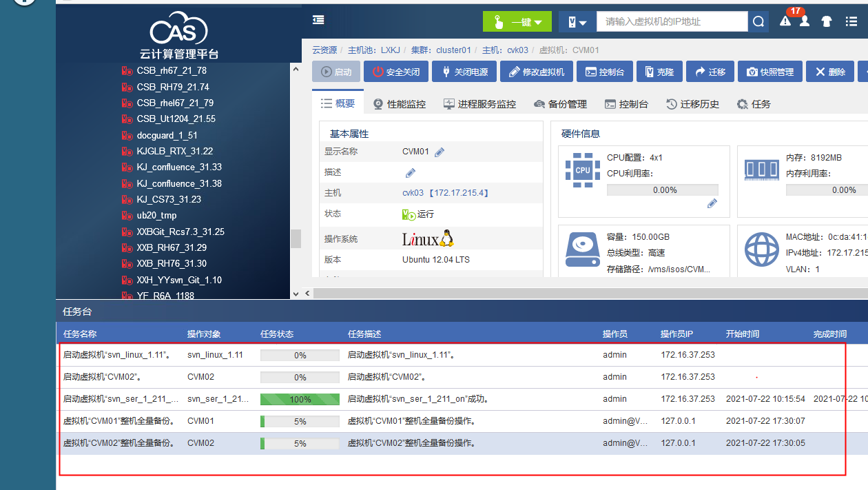Click the Safe Shutdown (安全关闭) button
This screenshot has width=868, height=490.
pyautogui.click(x=396, y=72)
